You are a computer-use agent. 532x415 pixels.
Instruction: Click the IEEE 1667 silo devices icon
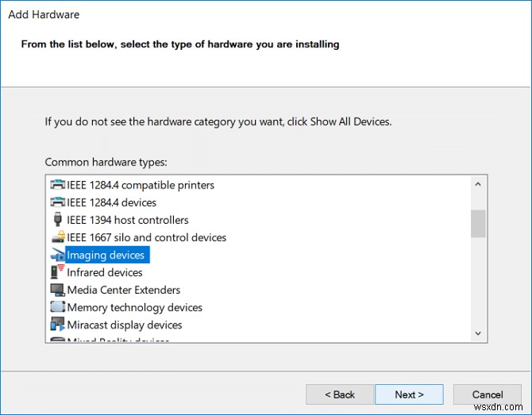[57, 237]
